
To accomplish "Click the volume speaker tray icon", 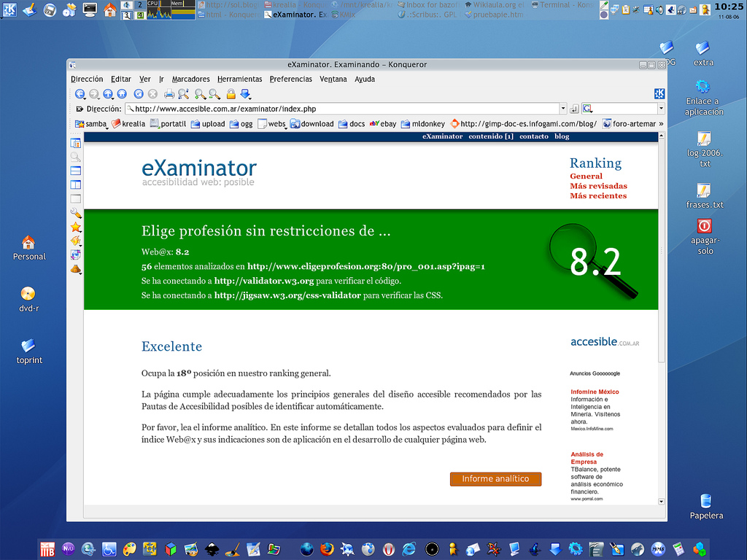I will click(659, 9).
